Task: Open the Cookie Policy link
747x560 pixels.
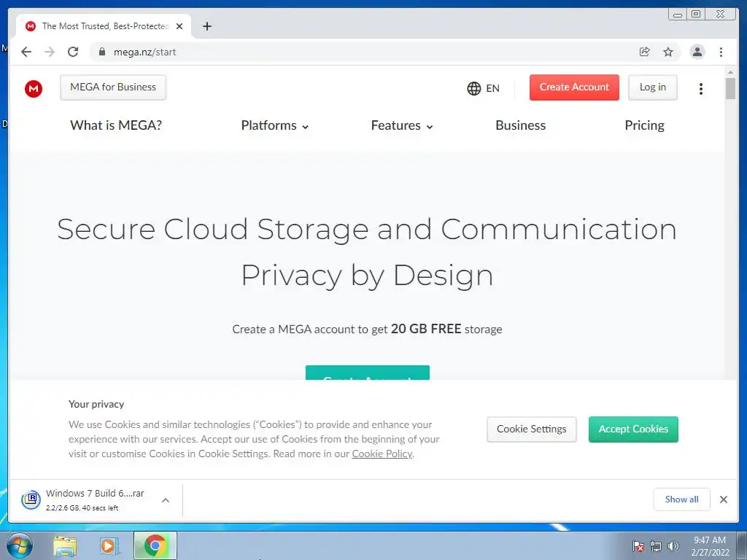Action: tap(382, 454)
